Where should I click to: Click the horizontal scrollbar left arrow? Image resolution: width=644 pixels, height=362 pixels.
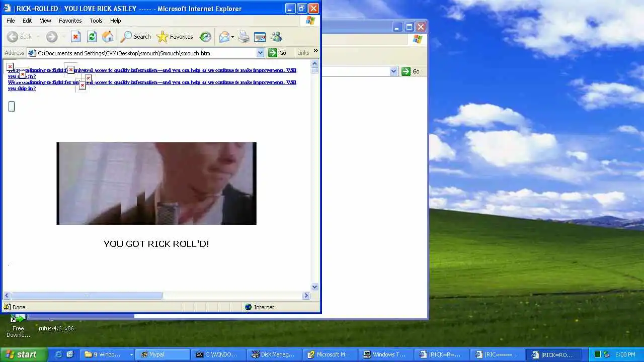coord(7,296)
